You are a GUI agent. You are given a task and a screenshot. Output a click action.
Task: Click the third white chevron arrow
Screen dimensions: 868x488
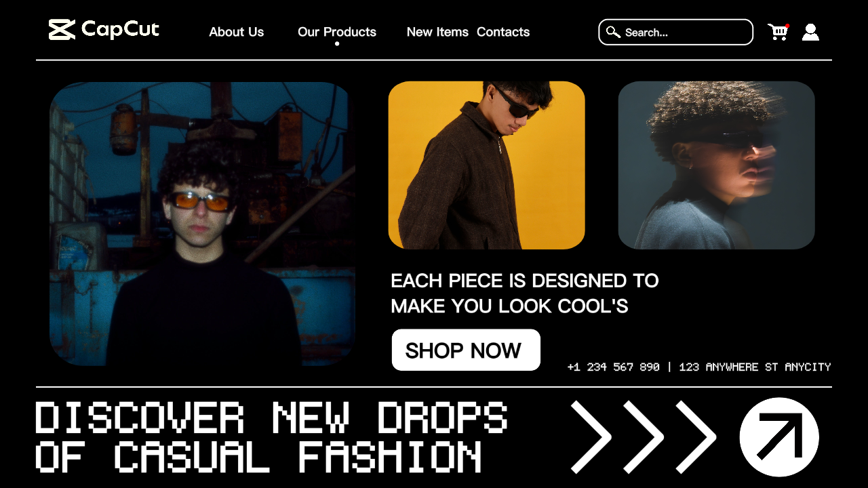(696, 437)
